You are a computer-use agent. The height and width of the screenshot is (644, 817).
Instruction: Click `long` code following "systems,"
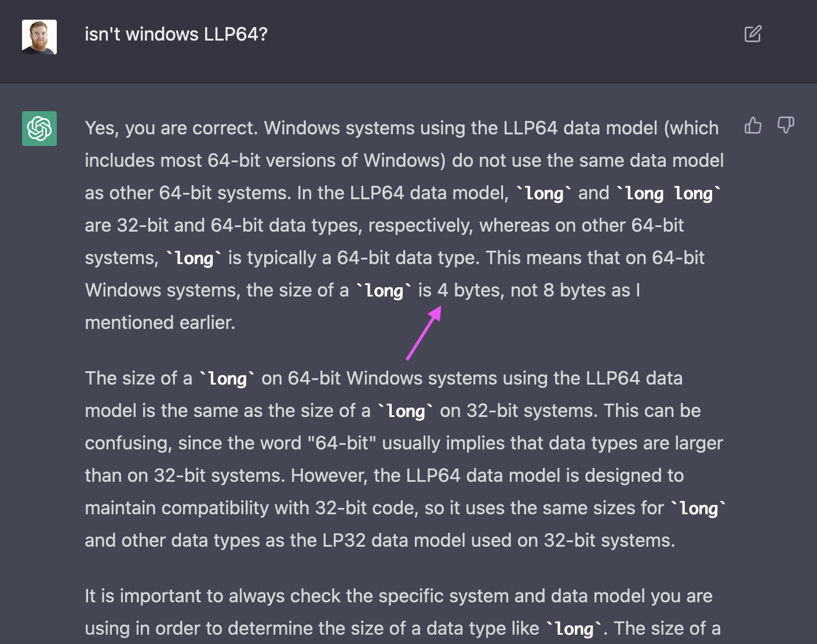tap(194, 258)
